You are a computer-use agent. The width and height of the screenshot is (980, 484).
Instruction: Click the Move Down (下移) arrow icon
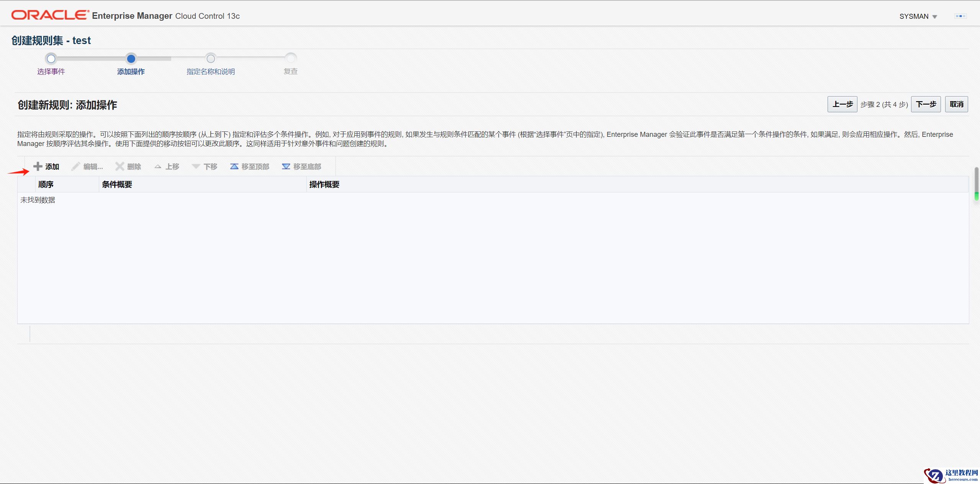(196, 166)
